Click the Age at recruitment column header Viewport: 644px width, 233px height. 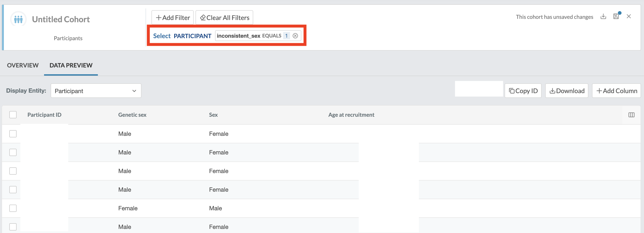(x=351, y=115)
